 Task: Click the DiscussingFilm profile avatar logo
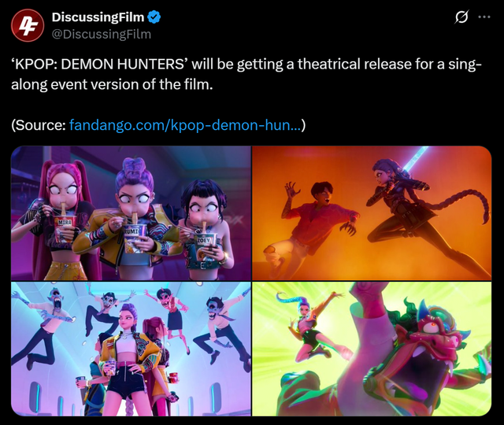pos(28,25)
